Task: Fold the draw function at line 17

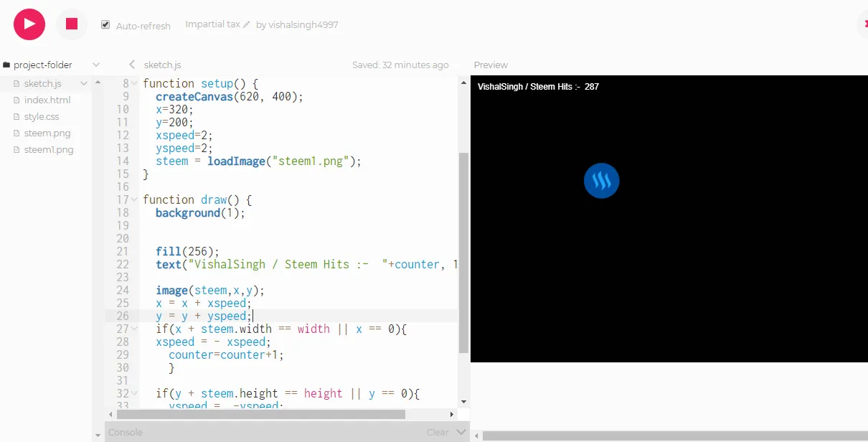Action: pyautogui.click(x=135, y=200)
